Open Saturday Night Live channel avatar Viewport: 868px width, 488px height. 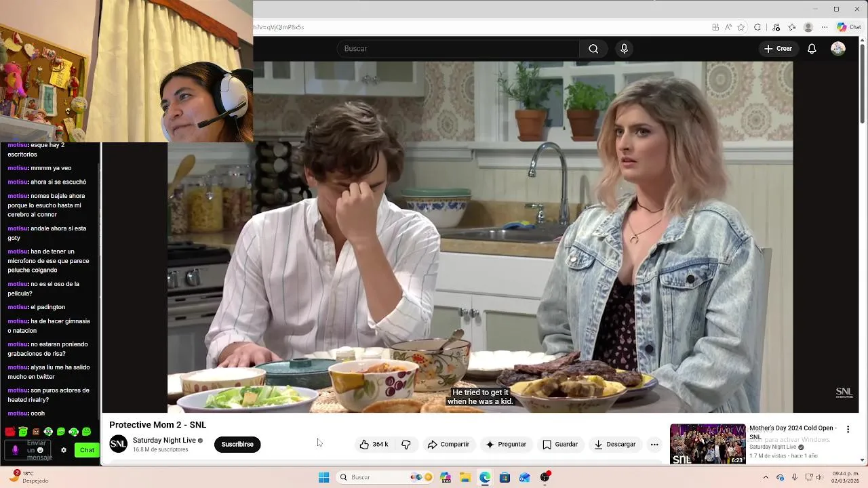118,445
